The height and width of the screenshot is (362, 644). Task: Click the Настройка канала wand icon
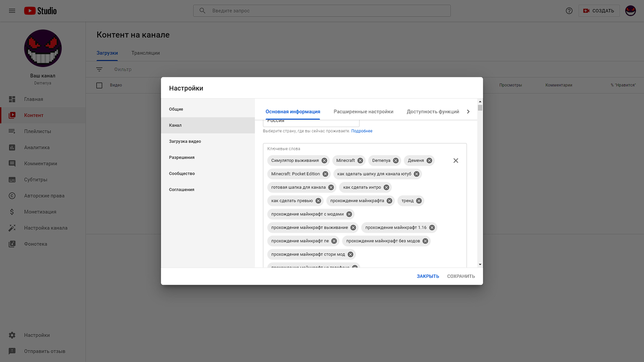click(x=12, y=228)
